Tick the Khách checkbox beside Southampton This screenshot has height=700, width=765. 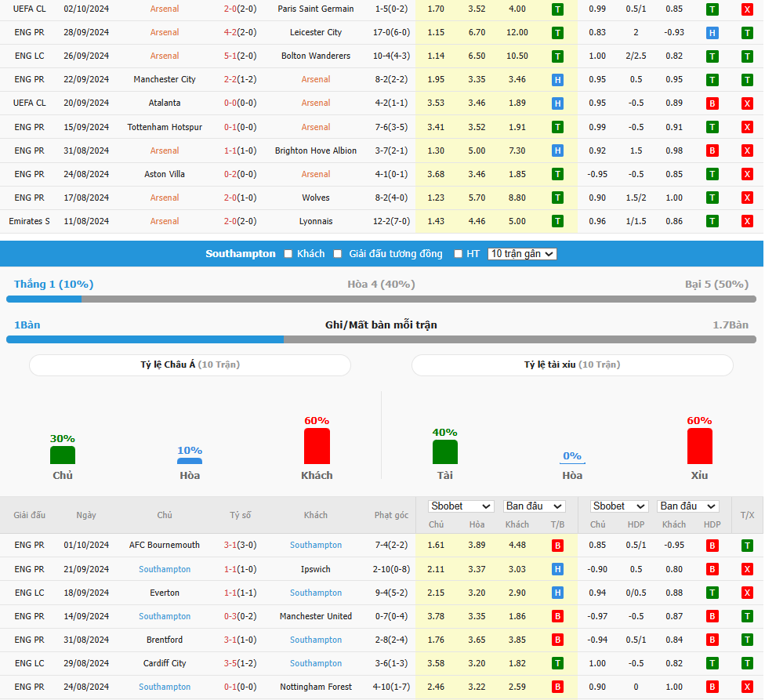pyautogui.click(x=288, y=254)
